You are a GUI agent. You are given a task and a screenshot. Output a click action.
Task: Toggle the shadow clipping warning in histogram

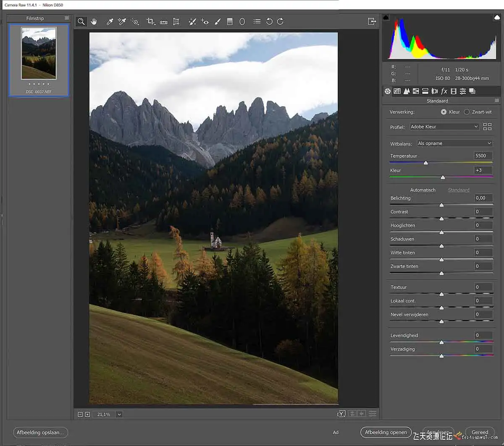[386, 18]
